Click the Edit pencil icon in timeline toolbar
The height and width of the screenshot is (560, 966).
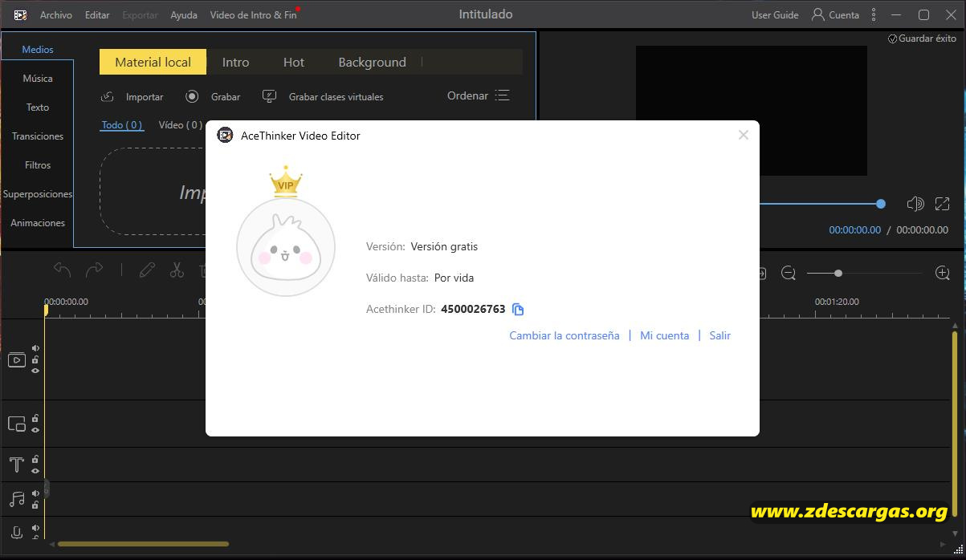[147, 270]
